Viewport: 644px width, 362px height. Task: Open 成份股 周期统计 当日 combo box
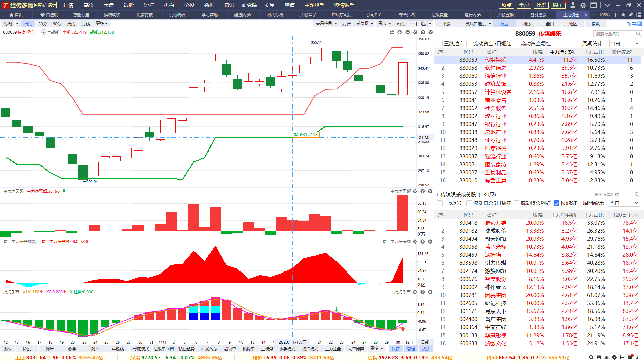(x=624, y=203)
